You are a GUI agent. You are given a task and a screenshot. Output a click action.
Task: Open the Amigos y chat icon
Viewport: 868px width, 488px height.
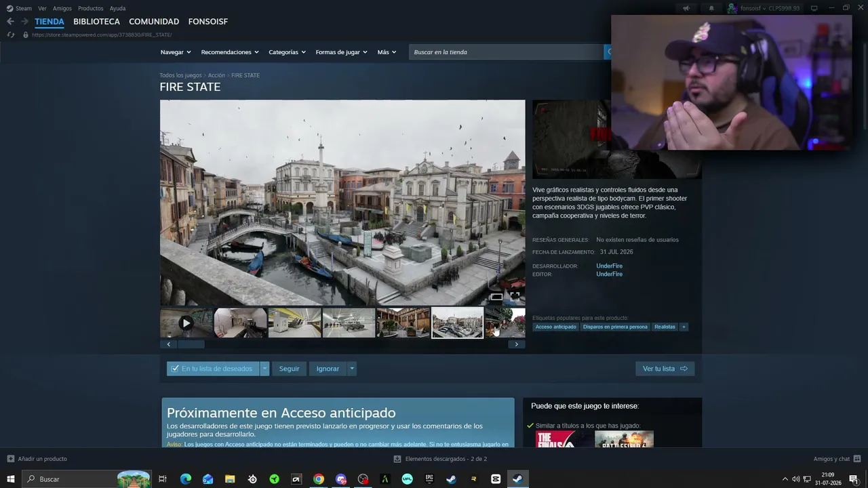click(x=857, y=459)
